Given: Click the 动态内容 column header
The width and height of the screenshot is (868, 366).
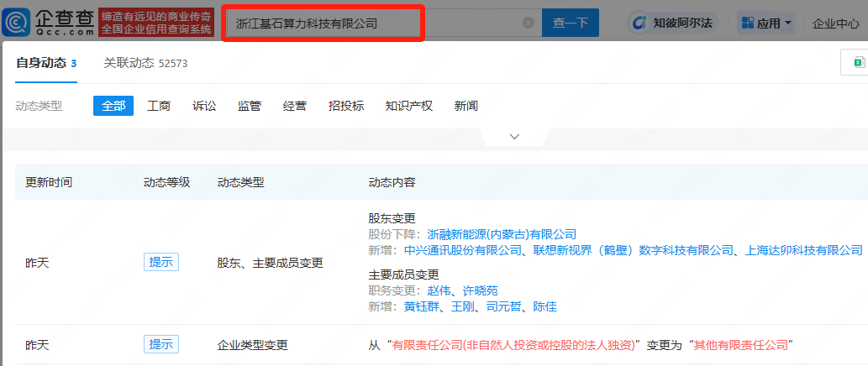Looking at the screenshot, I should click(392, 182).
